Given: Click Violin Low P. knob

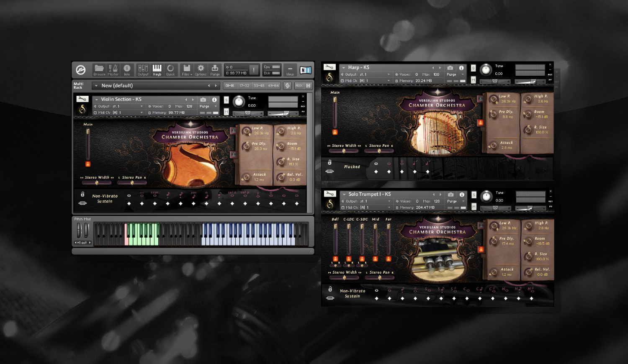Looking at the screenshot, I should (247, 131).
